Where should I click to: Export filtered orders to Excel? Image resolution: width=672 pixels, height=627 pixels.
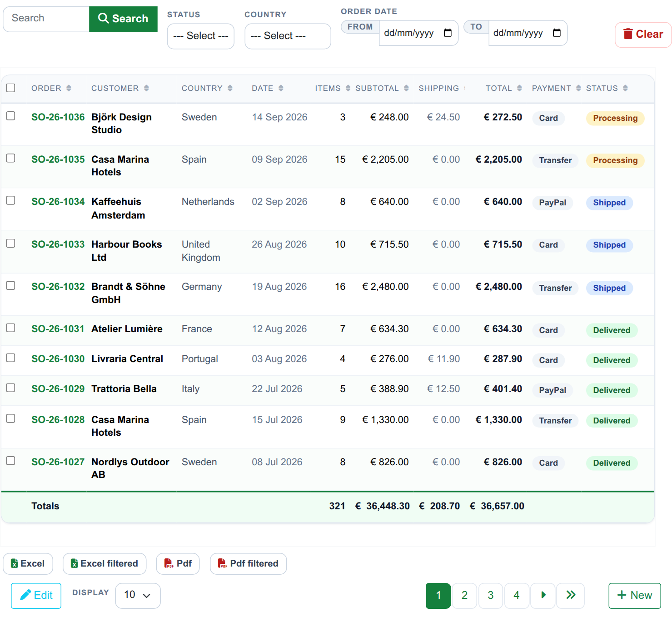[x=105, y=564]
